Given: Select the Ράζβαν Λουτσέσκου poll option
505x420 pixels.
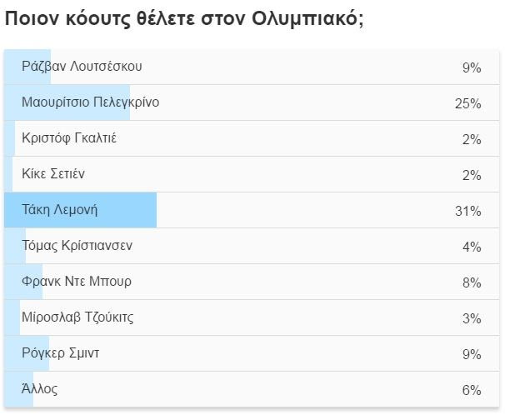Looking at the screenshot, I should click(87, 67).
